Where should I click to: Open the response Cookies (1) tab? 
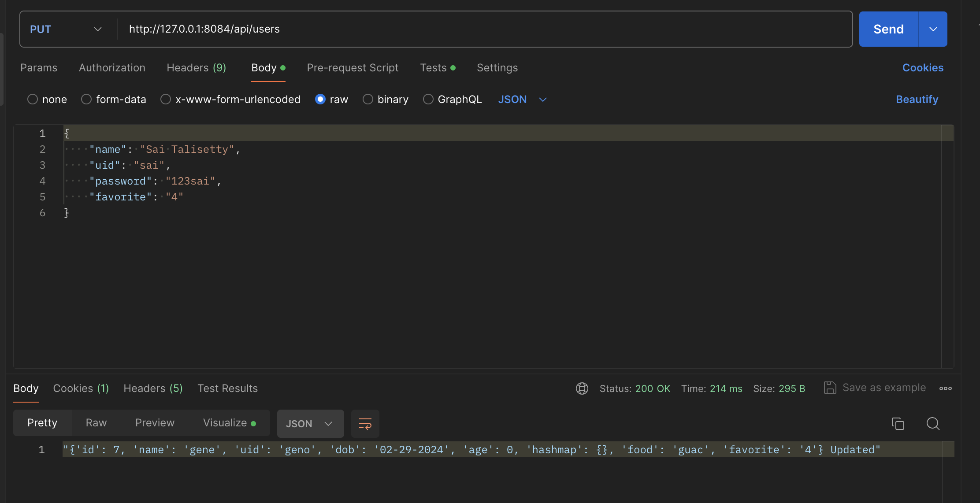(81, 388)
